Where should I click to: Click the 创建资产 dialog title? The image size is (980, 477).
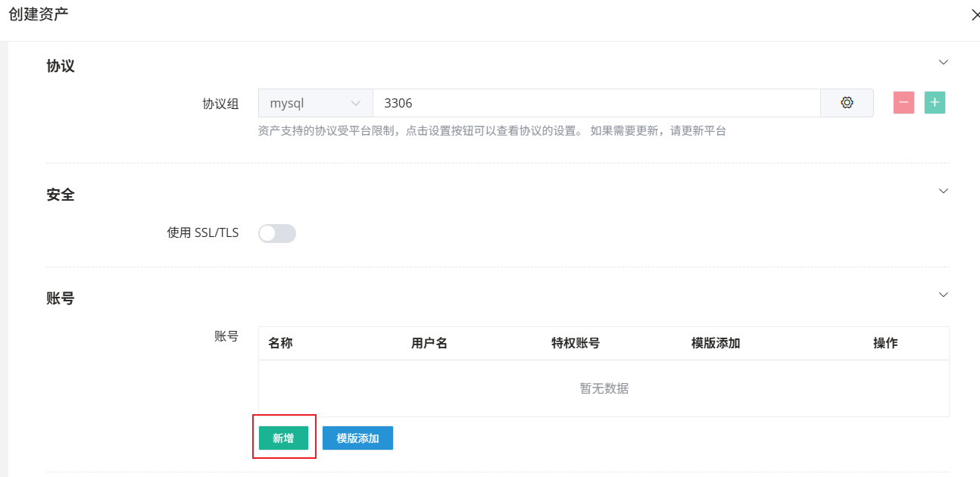39,14
